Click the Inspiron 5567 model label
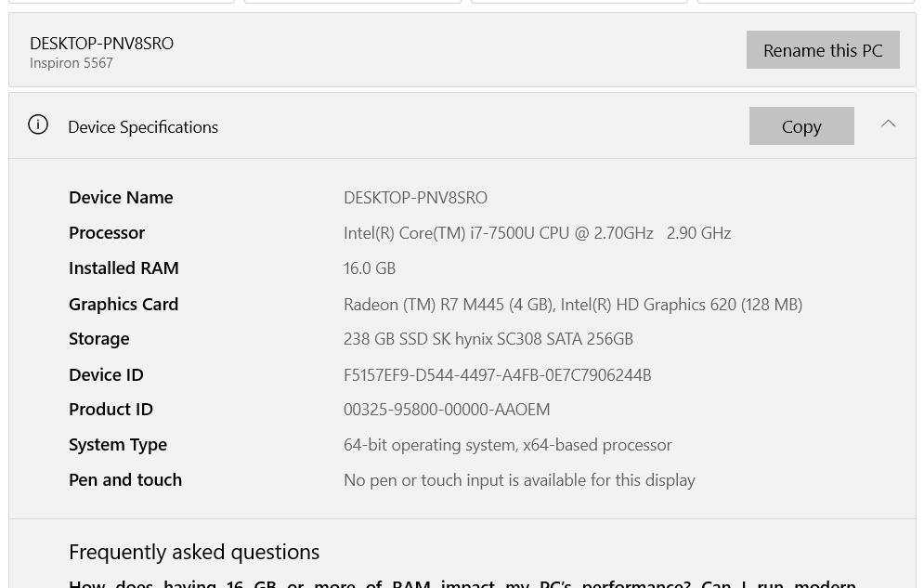 click(x=72, y=62)
